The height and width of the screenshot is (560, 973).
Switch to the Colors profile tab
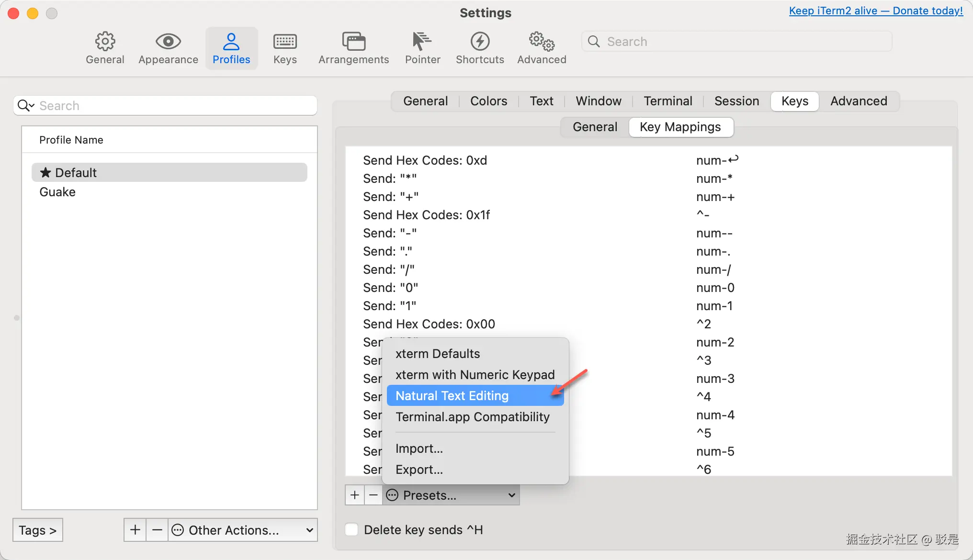(x=488, y=101)
